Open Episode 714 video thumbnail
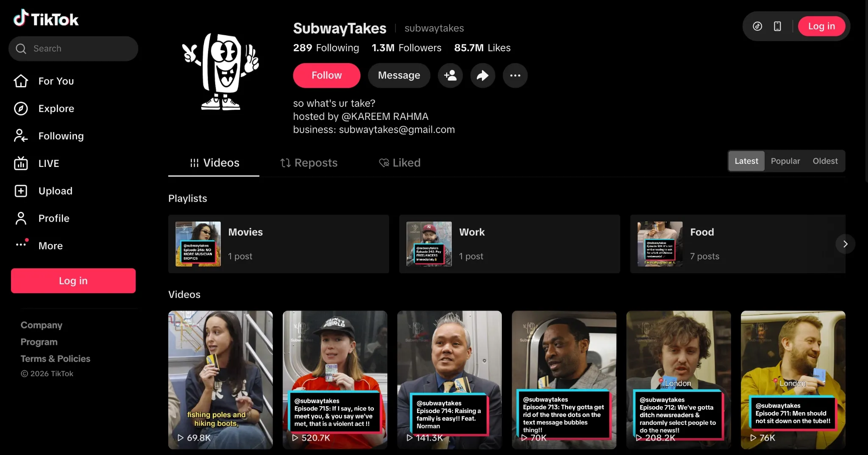Screen dimensions: 868x455 [x=449, y=380]
